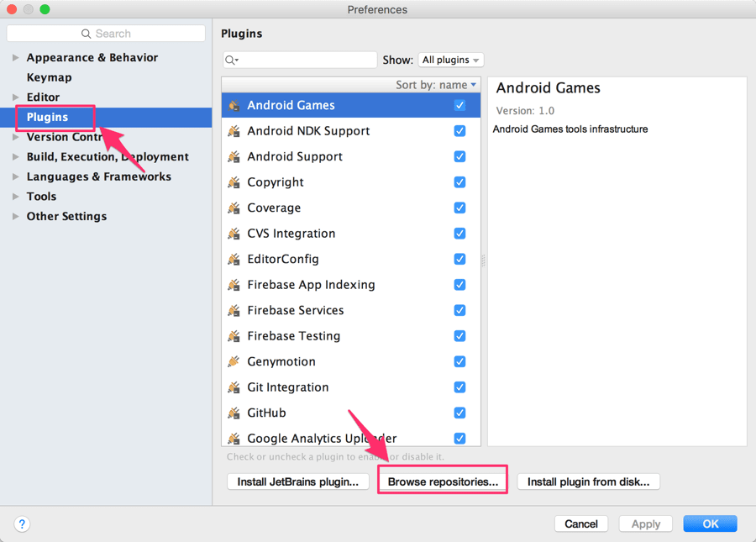This screenshot has width=756, height=542.
Task: Click Browse repositories button
Action: tap(443, 481)
